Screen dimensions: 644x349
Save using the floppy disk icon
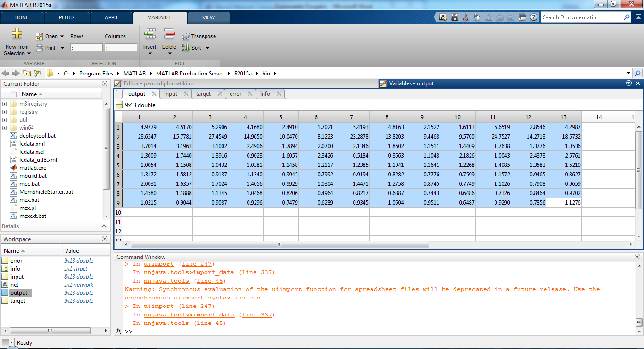tap(454, 17)
